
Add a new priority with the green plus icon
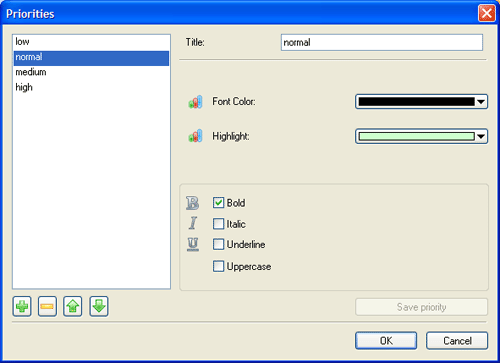22,306
